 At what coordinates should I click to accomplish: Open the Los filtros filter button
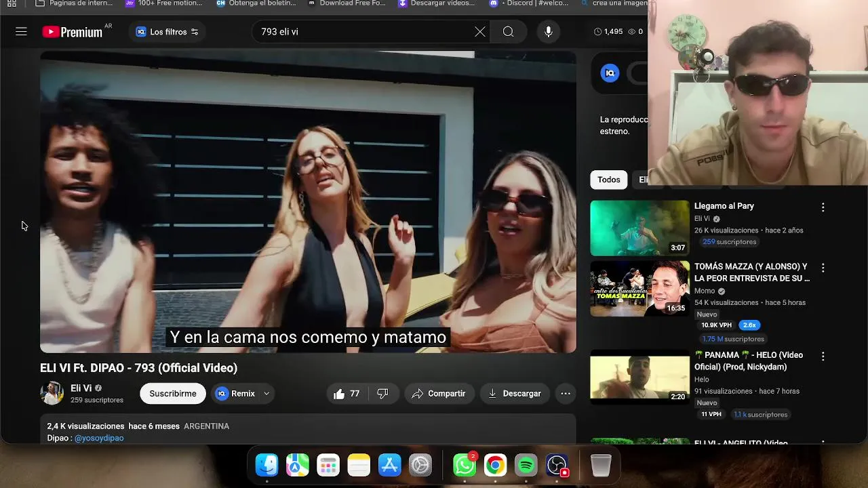(x=167, y=32)
